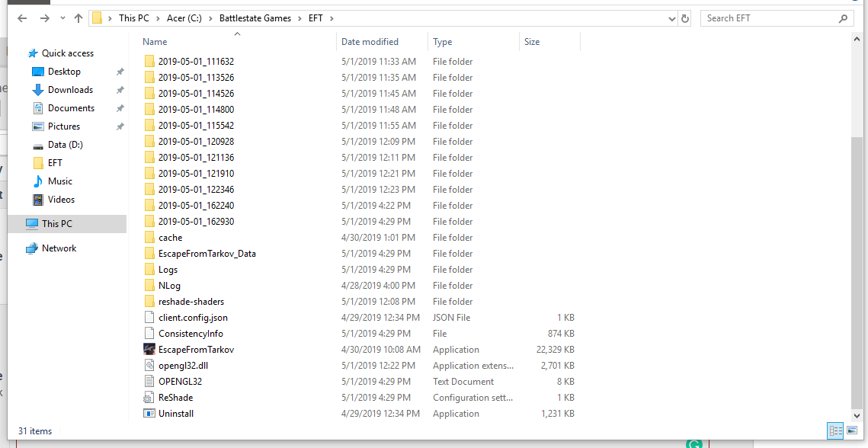The image size is (868, 448).
Task: Open Downloads from Quick access
Action: coord(70,90)
